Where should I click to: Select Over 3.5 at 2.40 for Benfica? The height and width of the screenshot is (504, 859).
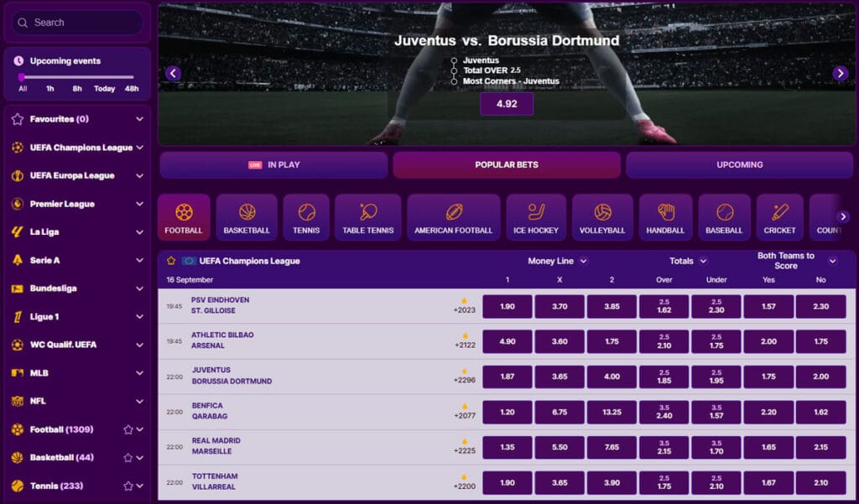point(664,412)
